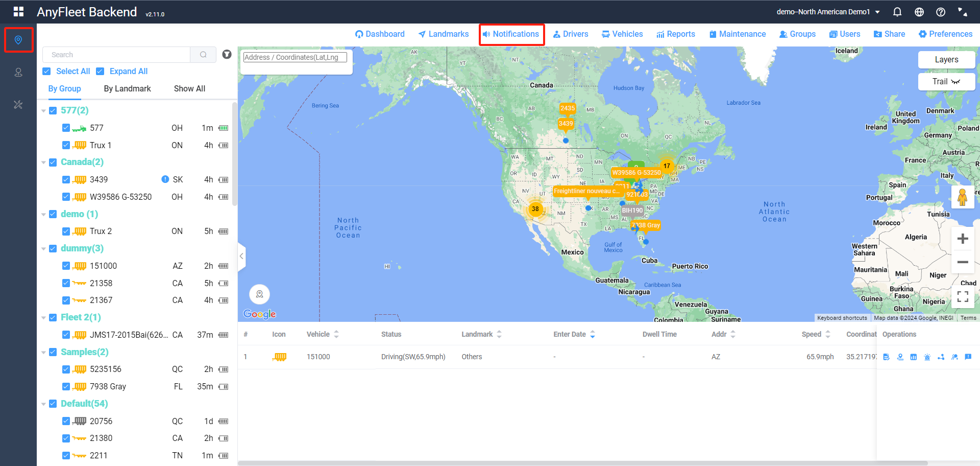Collapse the Default(54) group arrow

43,404
